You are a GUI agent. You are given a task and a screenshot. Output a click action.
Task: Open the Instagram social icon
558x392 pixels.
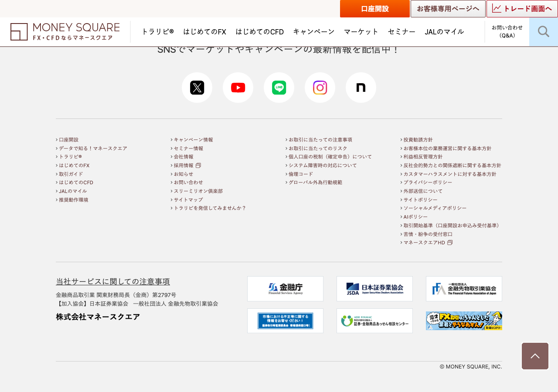pos(320,88)
